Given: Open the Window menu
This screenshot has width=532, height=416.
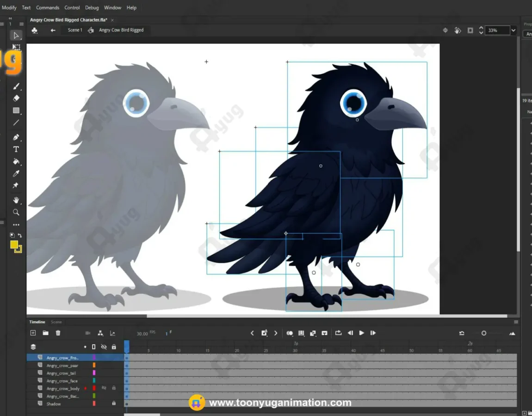Looking at the screenshot, I should tap(112, 7).
